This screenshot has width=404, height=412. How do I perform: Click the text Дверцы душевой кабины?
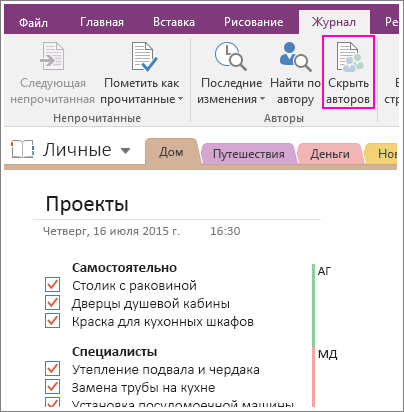(x=151, y=304)
